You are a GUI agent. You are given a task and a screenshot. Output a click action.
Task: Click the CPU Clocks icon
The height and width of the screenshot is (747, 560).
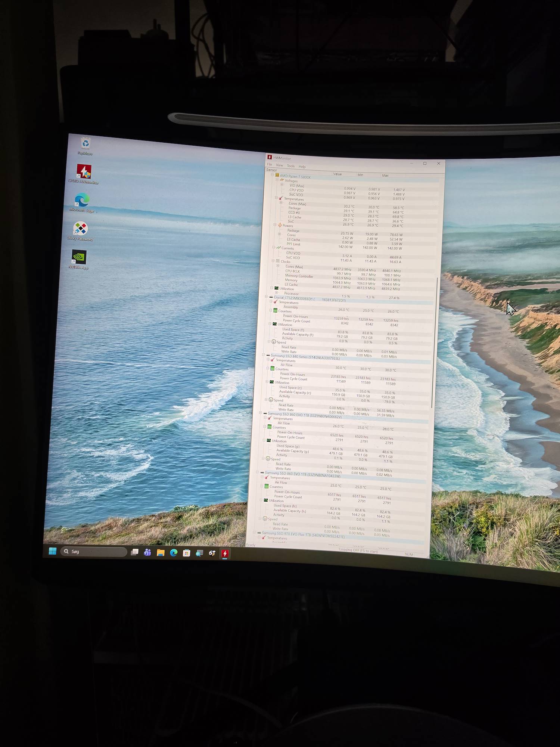pos(277,261)
